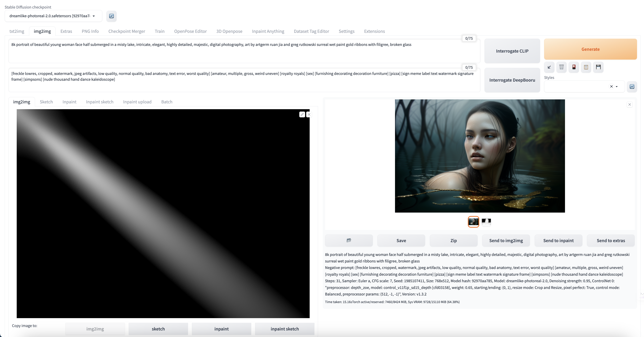Focus the negative prompt text box
This screenshot has height=337, width=644.
tap(244, 80)
